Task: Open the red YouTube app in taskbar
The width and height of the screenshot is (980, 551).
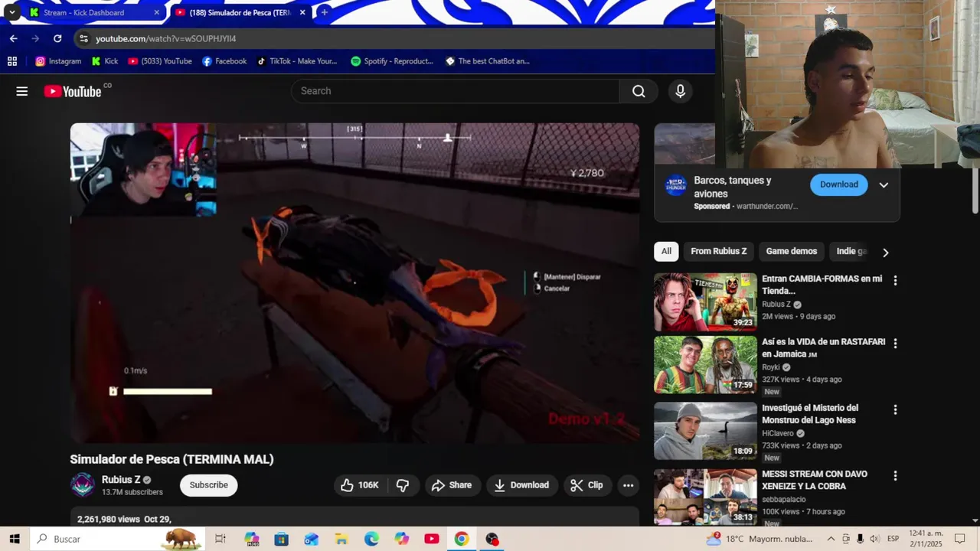Action: pos(431,539)
